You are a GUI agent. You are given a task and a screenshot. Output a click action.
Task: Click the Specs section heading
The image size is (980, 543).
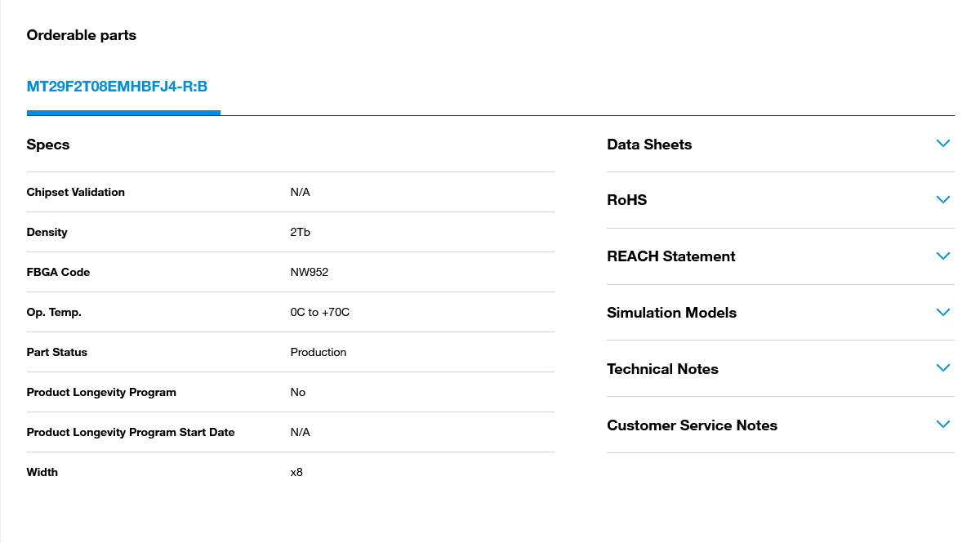[48, 145]
